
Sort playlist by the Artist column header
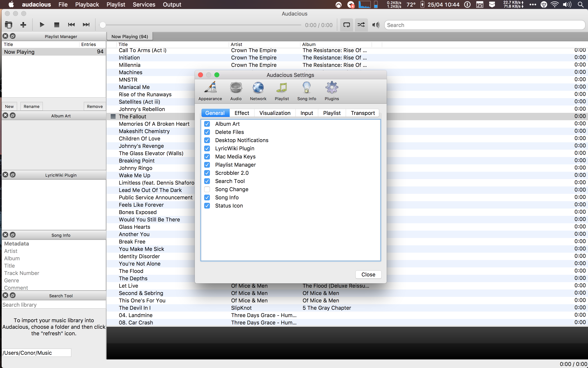click(x=264, y=44)
